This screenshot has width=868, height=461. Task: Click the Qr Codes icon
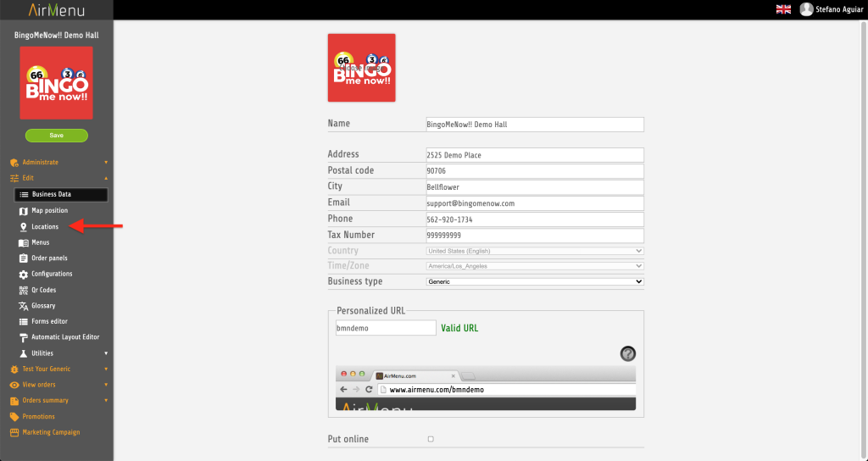pos(23,290)
